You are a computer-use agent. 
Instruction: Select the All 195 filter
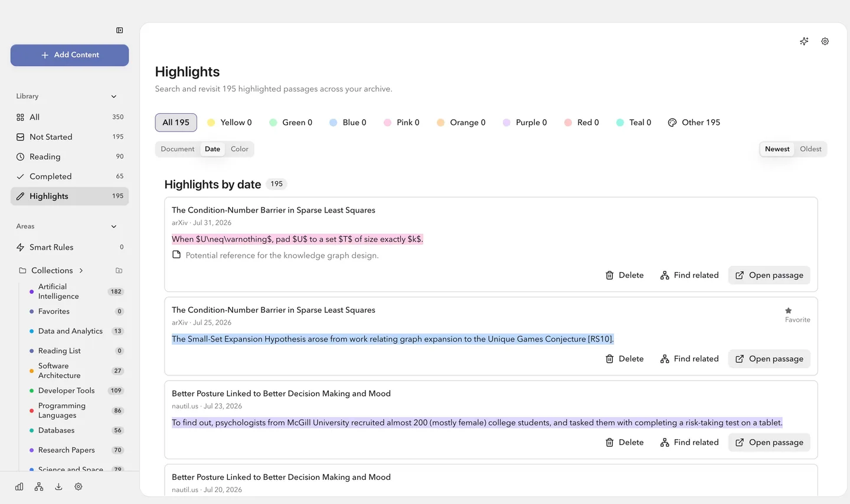point(176,122)
